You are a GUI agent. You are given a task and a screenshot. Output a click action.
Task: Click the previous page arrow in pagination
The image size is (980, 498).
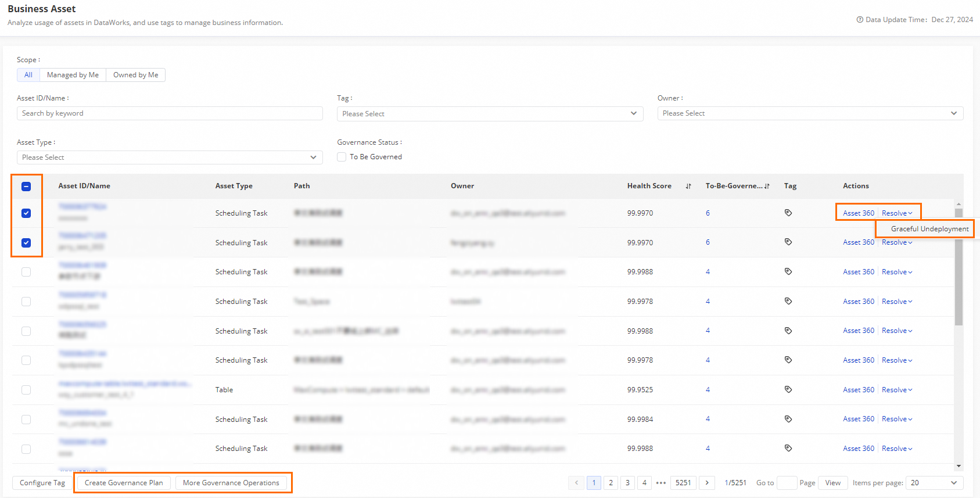(x=576, y=483)
